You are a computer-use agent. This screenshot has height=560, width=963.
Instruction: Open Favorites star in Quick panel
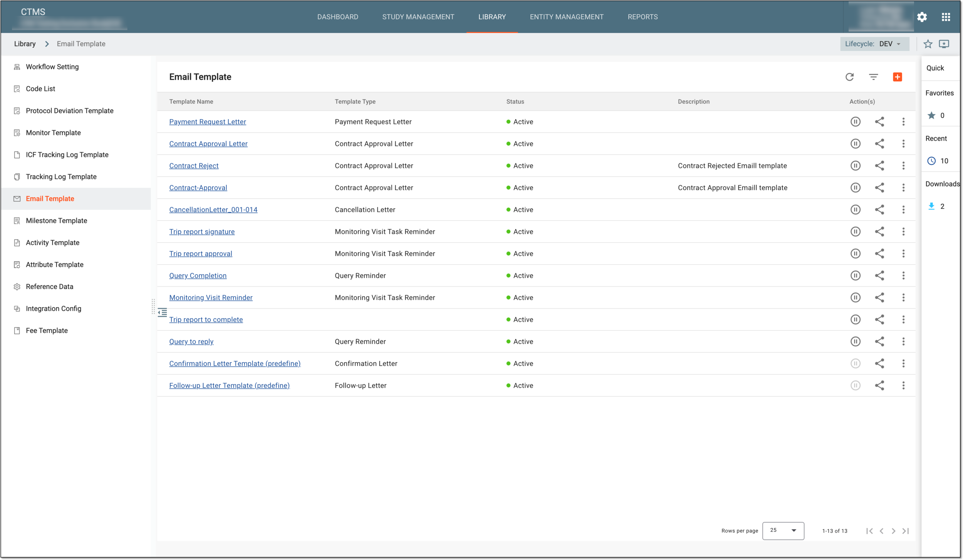click(931, 116)
